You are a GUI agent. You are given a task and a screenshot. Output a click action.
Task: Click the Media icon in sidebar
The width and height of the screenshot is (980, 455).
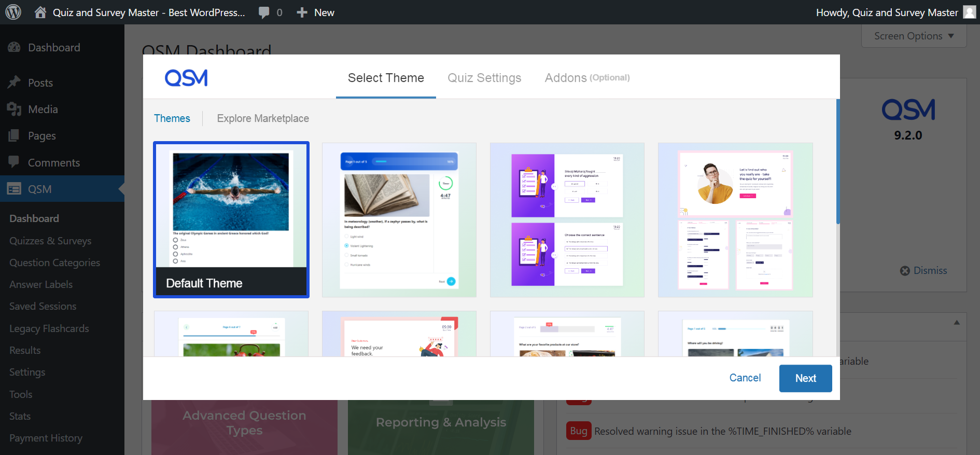[x=14, y=109]
